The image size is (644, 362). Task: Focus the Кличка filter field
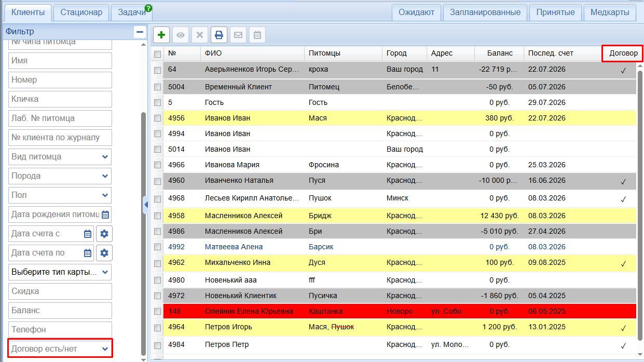(60, 99)
